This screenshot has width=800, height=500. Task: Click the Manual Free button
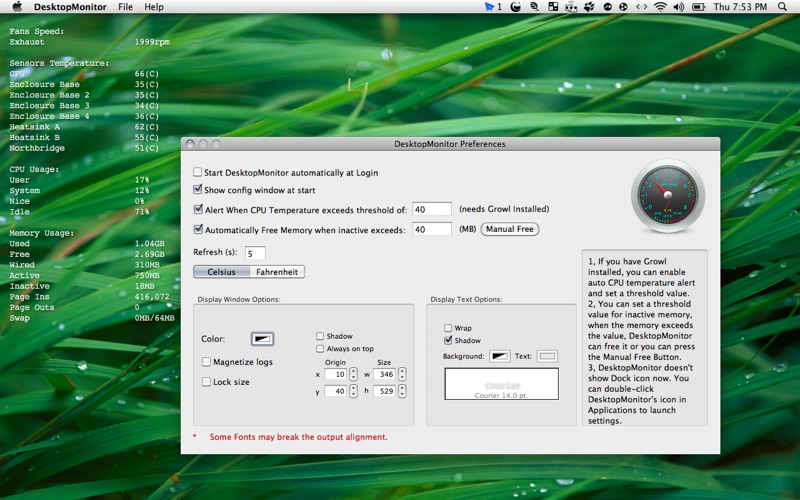click(x=509, y=229)
